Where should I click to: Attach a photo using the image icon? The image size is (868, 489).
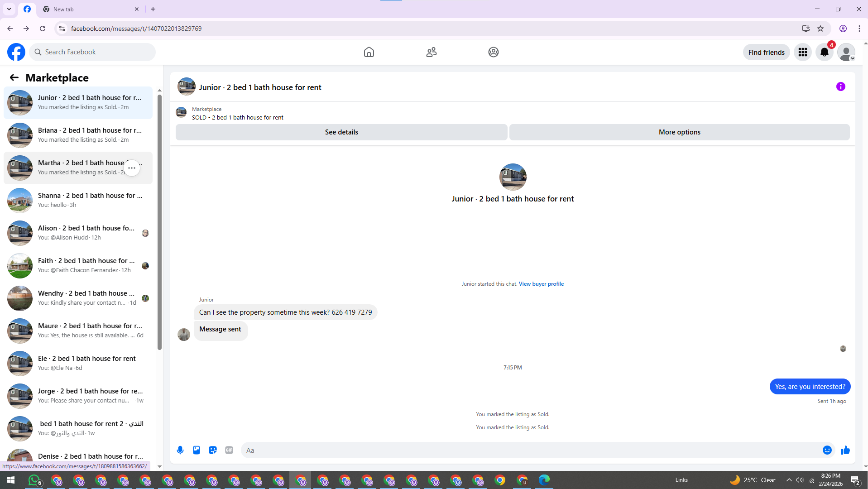coord(197,450)
